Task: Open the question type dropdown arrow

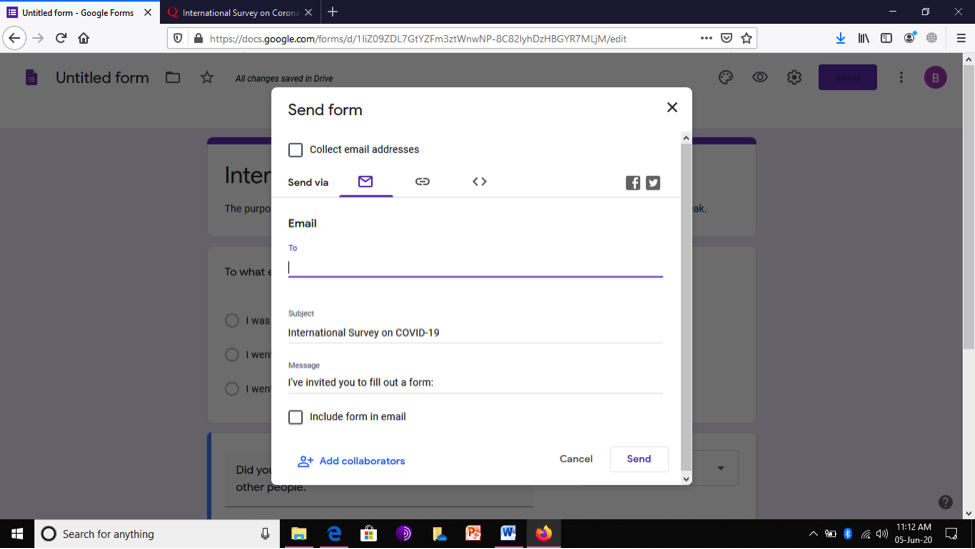Action: pos(721,468)
